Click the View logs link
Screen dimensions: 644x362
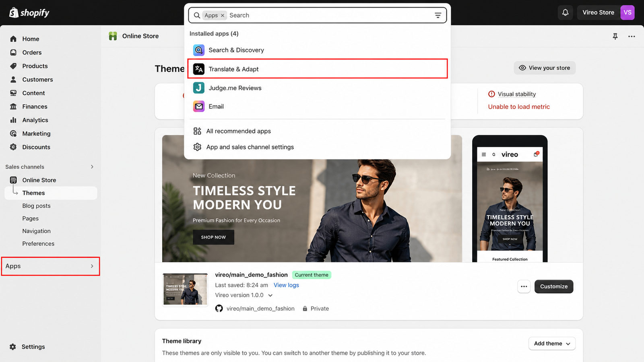point(286,285)
